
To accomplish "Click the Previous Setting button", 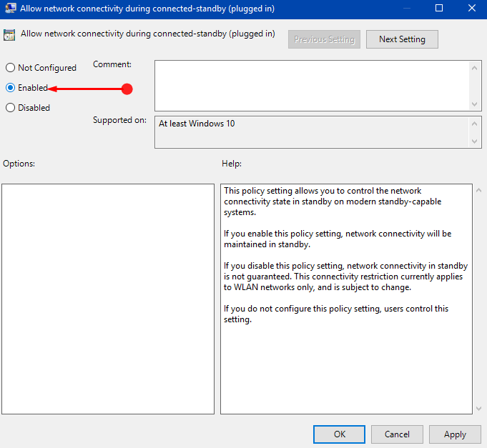I will [324, 39].
